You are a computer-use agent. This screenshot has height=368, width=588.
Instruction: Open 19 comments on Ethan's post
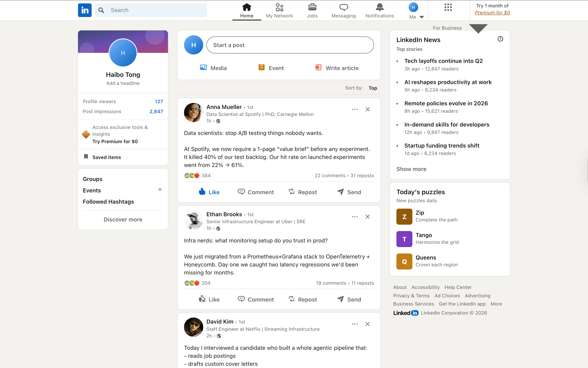point(331,283)
